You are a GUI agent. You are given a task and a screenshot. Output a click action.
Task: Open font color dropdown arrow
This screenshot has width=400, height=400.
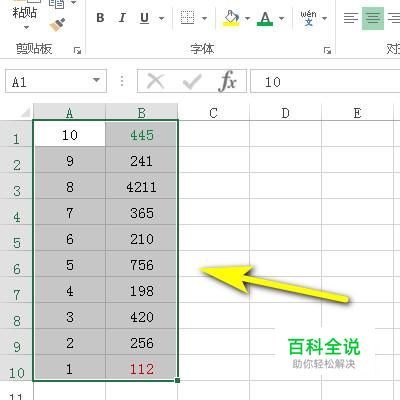[282, 18]
